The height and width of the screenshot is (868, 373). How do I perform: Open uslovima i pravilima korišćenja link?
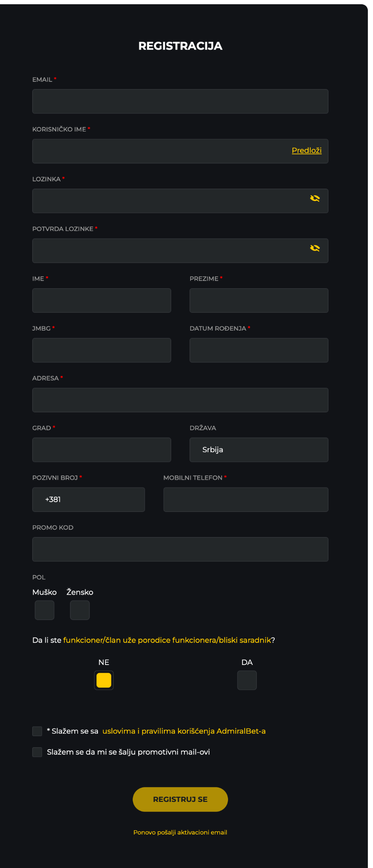coord(184,731)
